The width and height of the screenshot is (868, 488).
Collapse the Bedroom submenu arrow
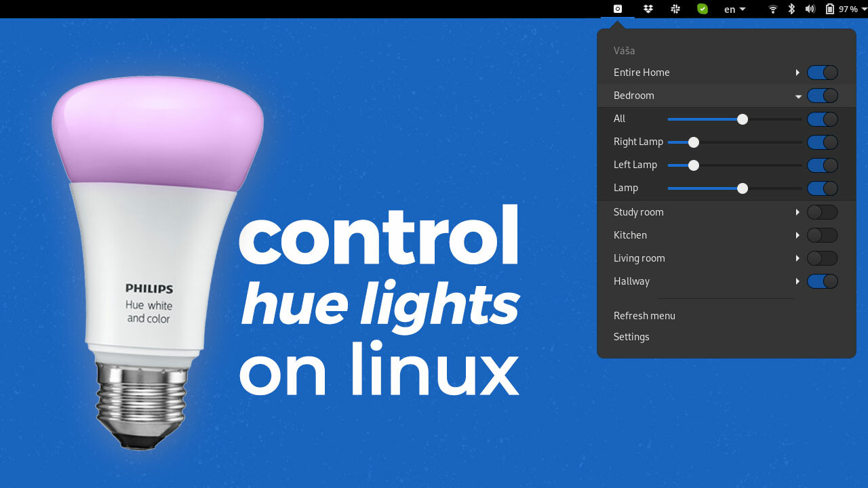[798, 96]
